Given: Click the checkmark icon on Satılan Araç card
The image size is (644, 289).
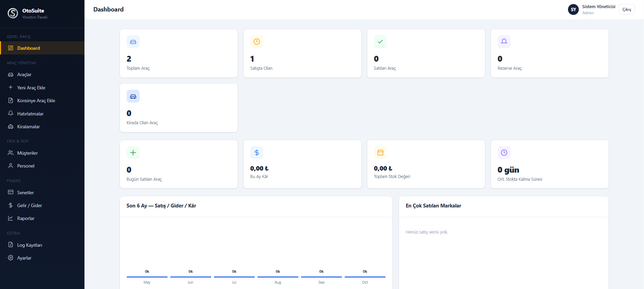Looking at the screenshot, I should pyautogui.click(x=380, y=42).
